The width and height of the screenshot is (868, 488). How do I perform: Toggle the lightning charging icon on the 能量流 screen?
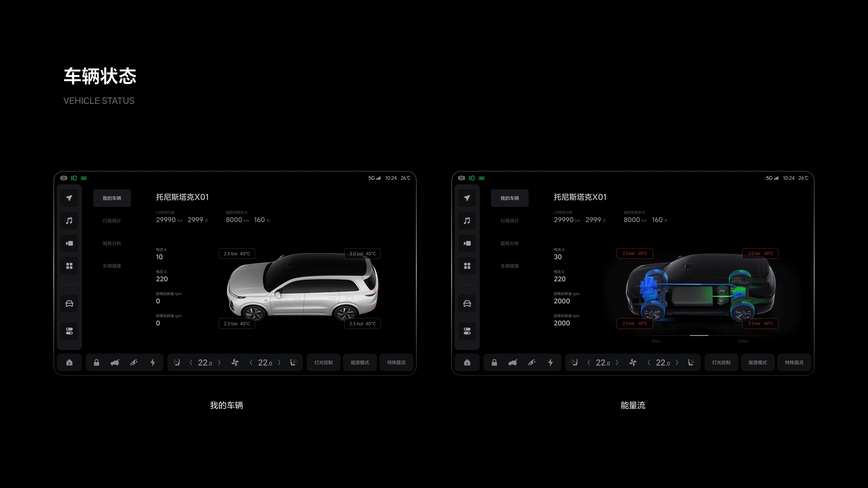(x=551, y=362)
